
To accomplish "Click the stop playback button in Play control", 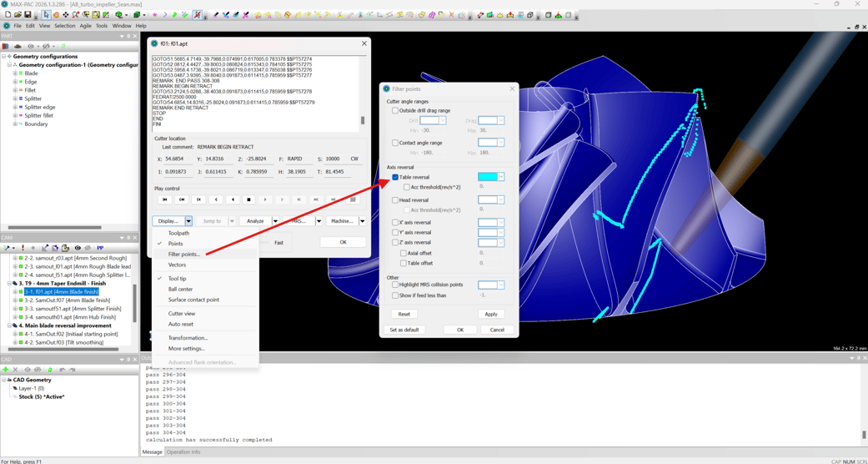I will point(249,199).
